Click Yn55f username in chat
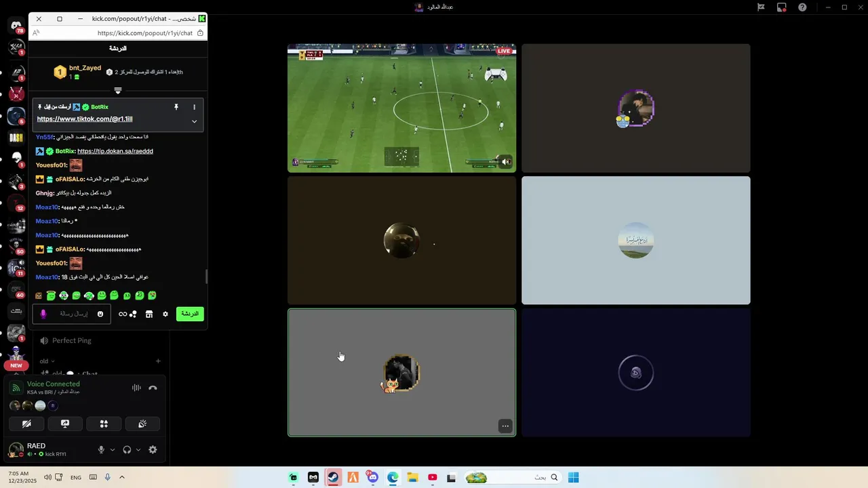The height and width of the screenshot is (488, 868). 44,137
